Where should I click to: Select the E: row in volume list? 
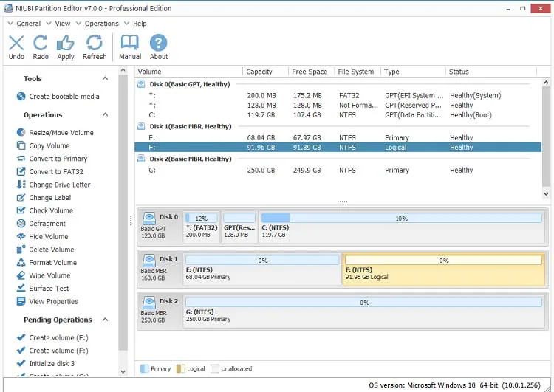point(338,137)
